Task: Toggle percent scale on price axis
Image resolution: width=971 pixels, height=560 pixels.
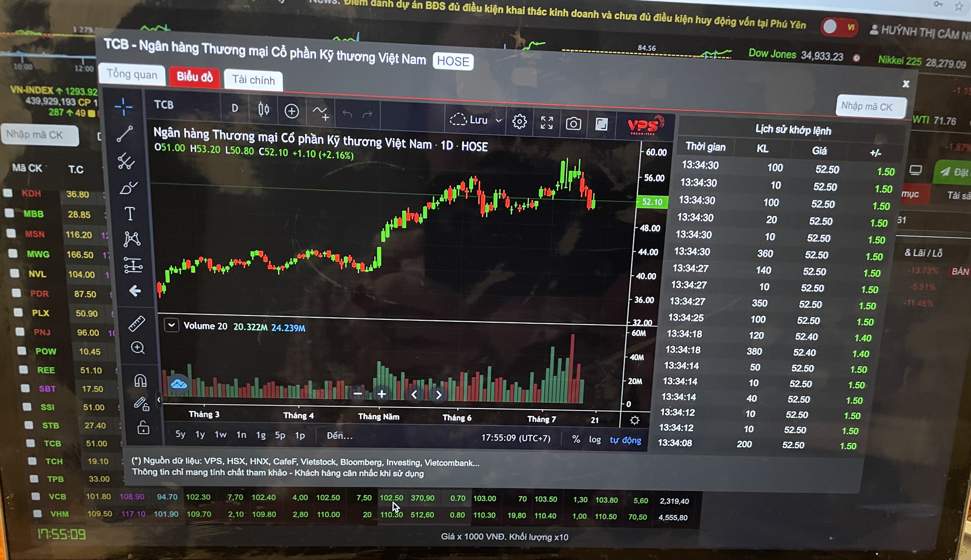Action: coord(576,439)
